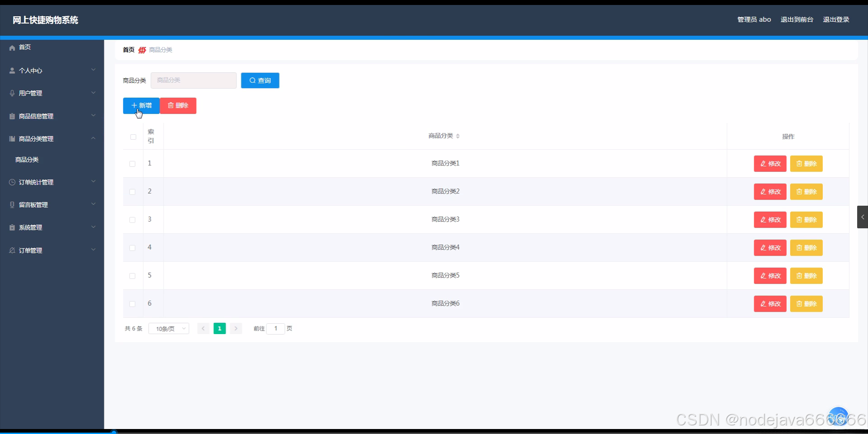Go to next page arrow
Image resolution: width=868 pixels, height=434 pixels.
point(236,329)
